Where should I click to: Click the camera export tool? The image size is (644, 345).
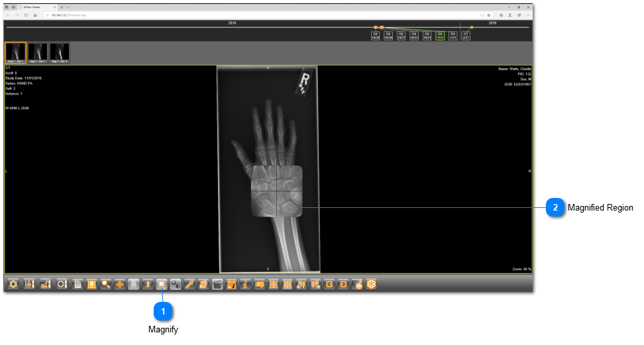click(259, 284)
